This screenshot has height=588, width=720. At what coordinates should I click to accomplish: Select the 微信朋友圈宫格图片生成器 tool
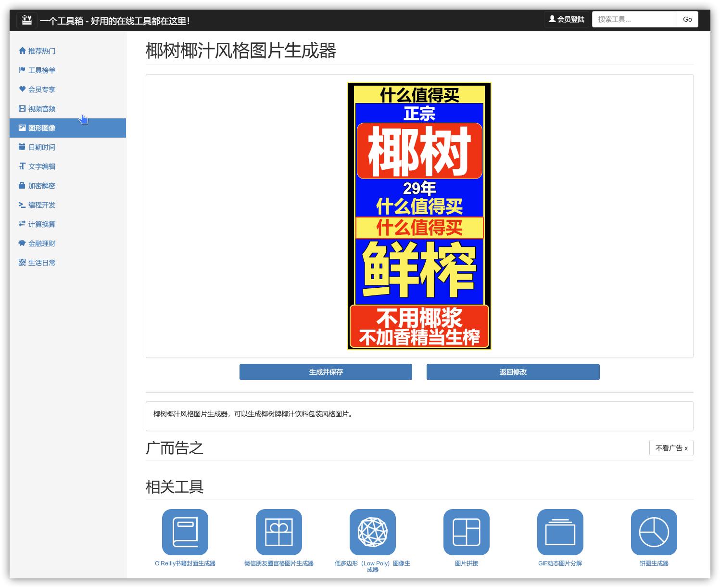(x=279, y=532)
